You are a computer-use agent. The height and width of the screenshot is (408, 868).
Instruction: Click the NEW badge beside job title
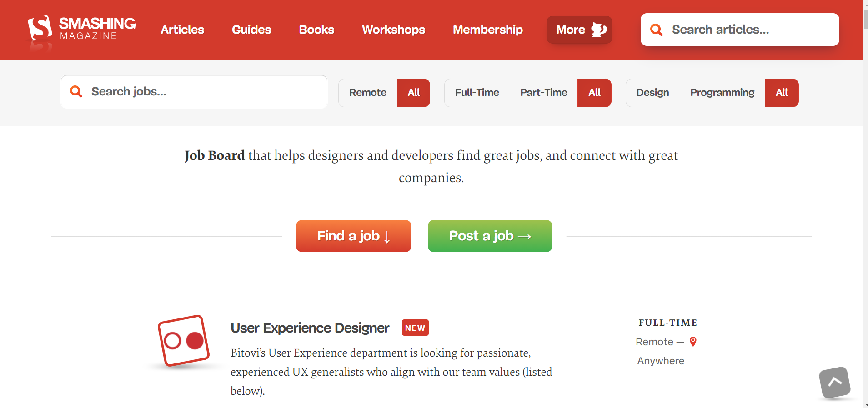point(415,328)
